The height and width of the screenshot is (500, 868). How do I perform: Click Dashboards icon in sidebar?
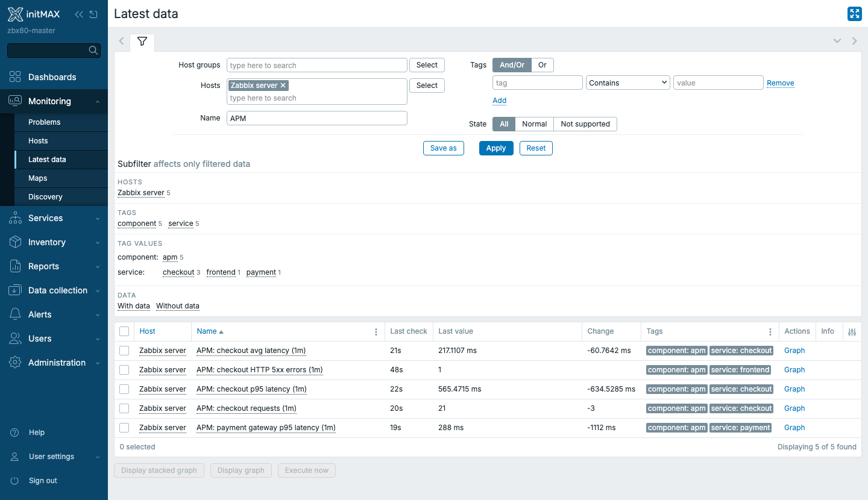coord(15,77)
